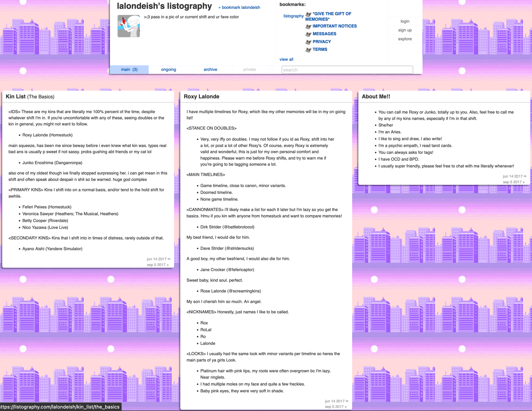The width and height of the screenshot is (532, 411).
Task: Click jun 14 2017 permalink on Roxy Lalonde list
Action: [336, 401]
